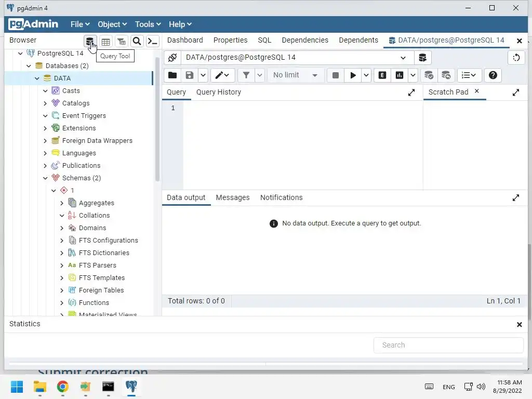Click the Explain icon
The width and height of the screenshot is (532, 399).
tap(382, 75)
